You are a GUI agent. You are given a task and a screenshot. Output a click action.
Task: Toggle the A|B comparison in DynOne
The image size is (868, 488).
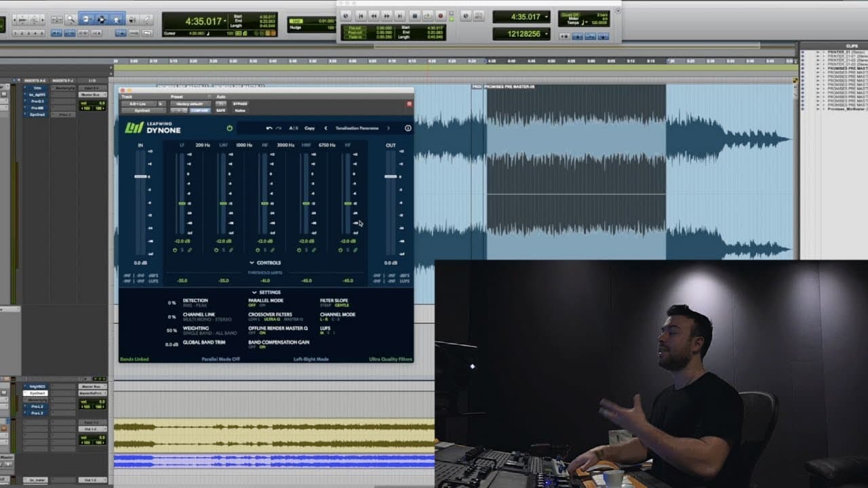click(x=294, y=128)
